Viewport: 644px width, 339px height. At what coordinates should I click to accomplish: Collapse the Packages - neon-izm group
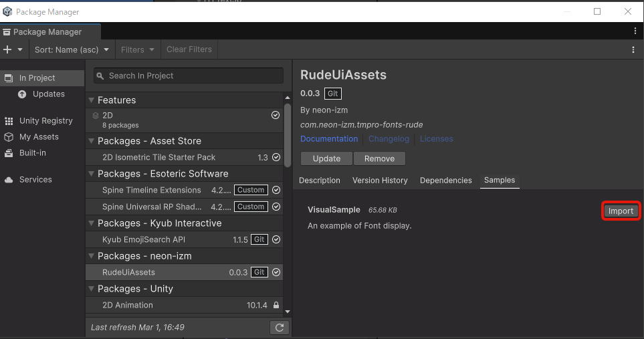coord(91,255)
